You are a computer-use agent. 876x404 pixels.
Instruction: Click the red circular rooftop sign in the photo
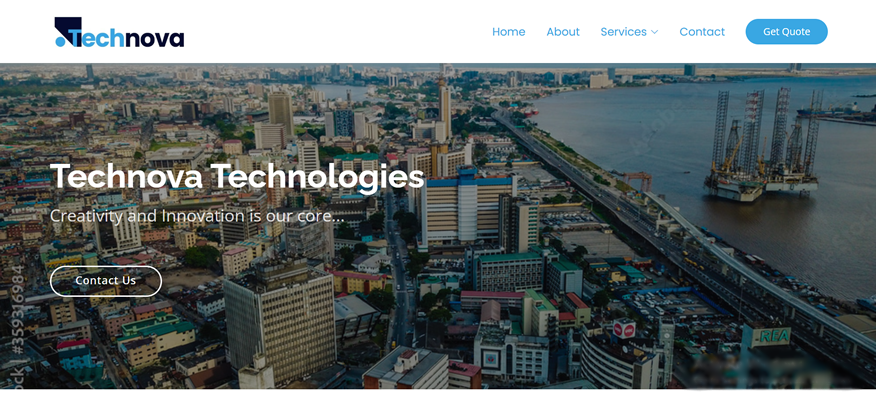(624, 329)
